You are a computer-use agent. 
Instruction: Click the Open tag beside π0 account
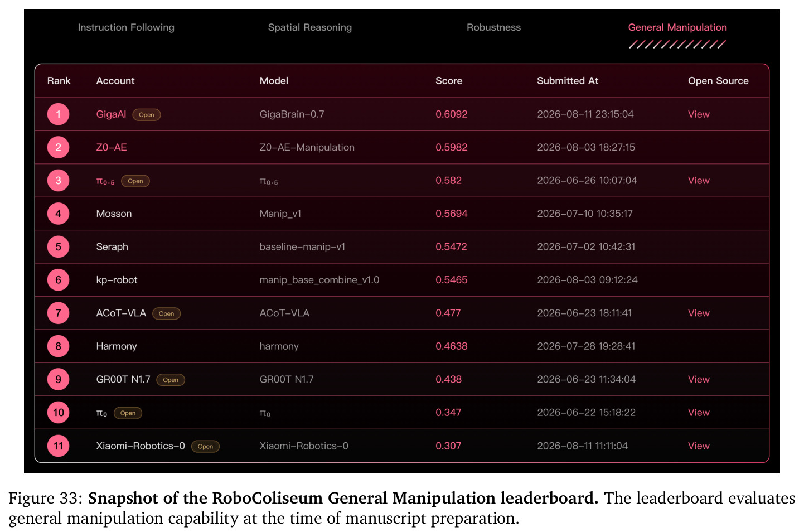click(128, 413)
